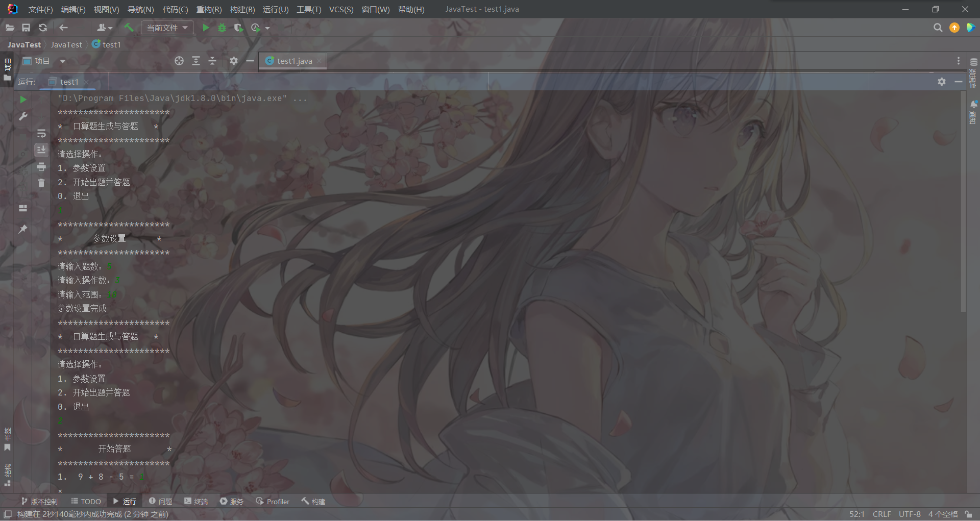The width and height of the screenshot is (980, 521).
Task: Click the Reload from disk icon
Action: [43, 28]
